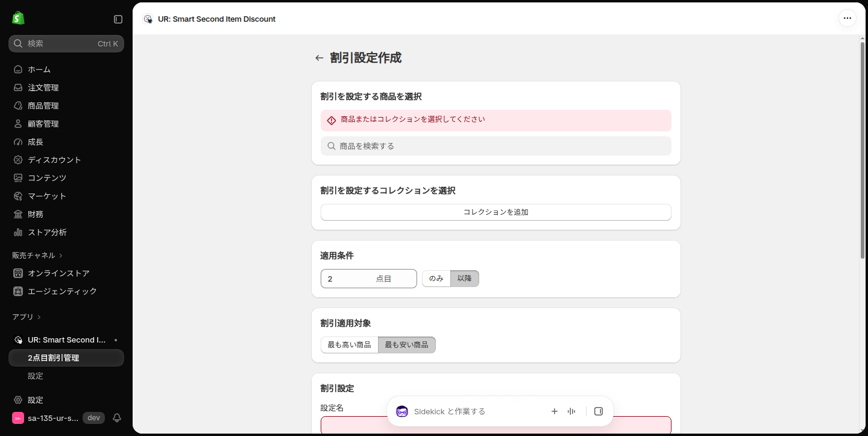Viewport: 868px width, 436px height.
Task: Click the 商品管理 tag icon
Action: [x=18, y=106]
